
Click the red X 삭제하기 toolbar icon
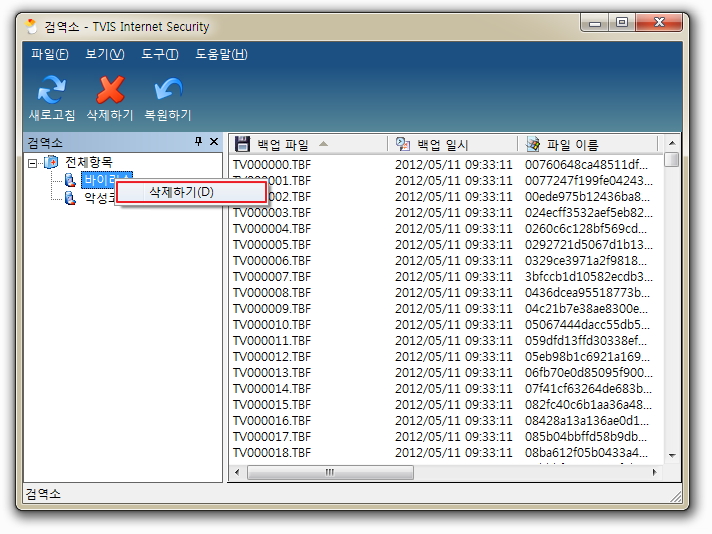[x=109, y=89]
